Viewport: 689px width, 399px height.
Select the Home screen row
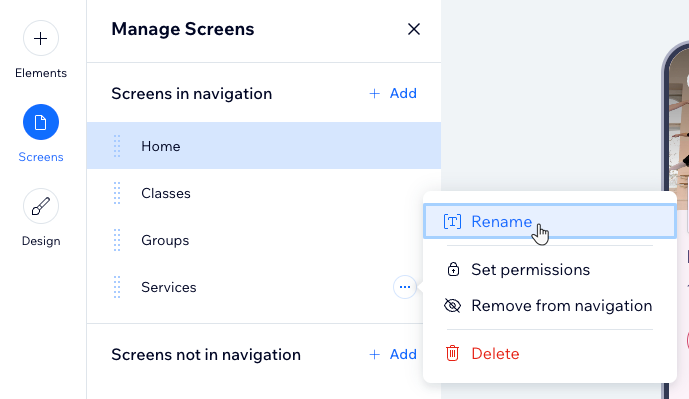(264, 145)
